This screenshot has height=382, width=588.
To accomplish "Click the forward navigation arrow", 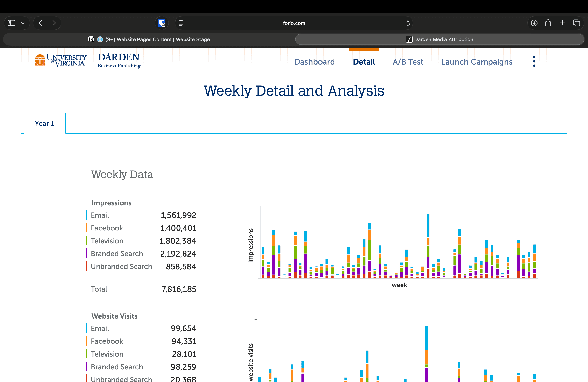I will pos(54,23).
